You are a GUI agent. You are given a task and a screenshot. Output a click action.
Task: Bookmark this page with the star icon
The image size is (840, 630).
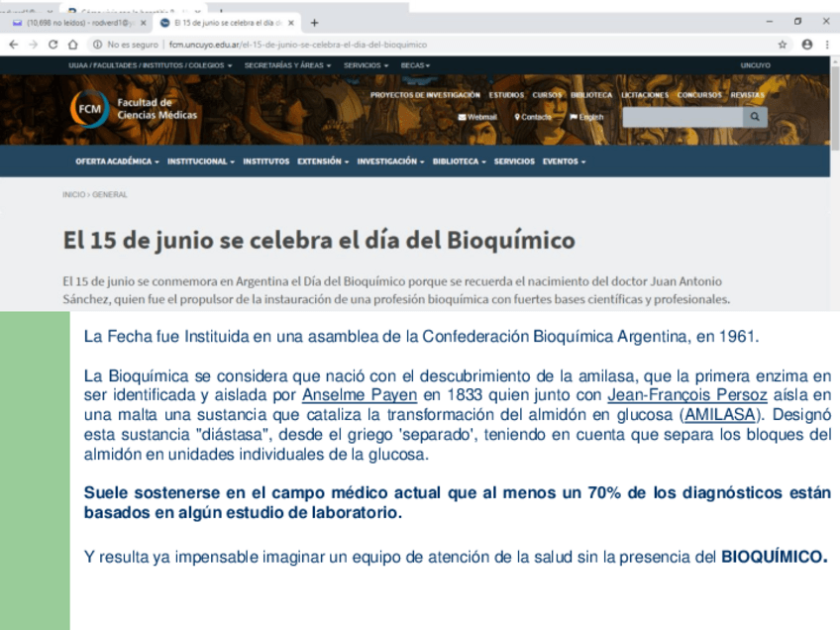783,45
